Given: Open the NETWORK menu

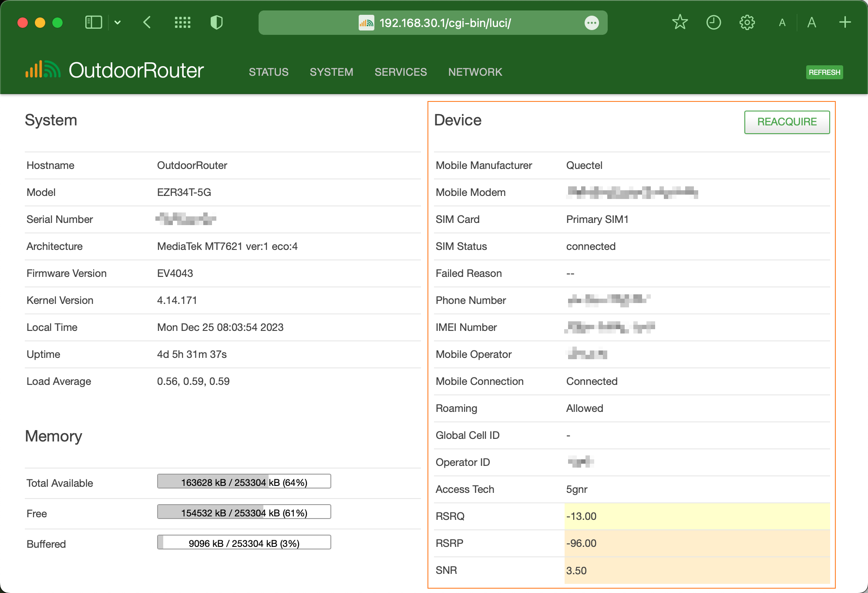Looking at the screenshot, I should point(475,72).
